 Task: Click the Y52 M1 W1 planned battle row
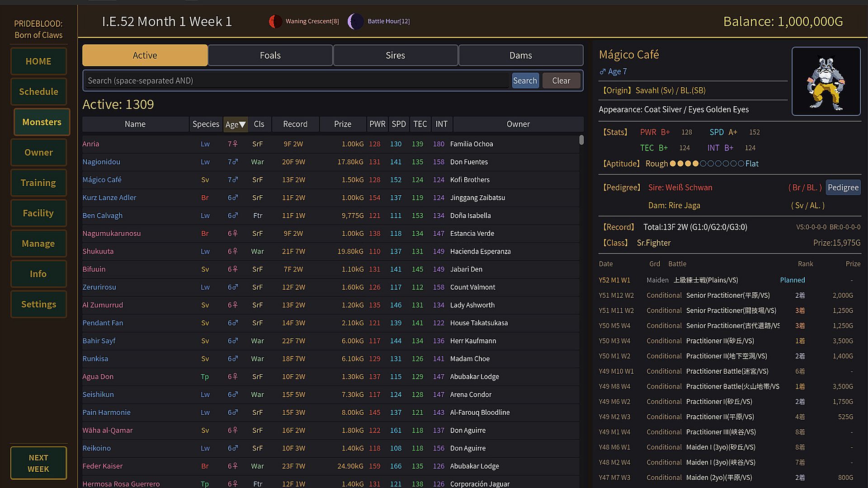[x=730, y=280]
